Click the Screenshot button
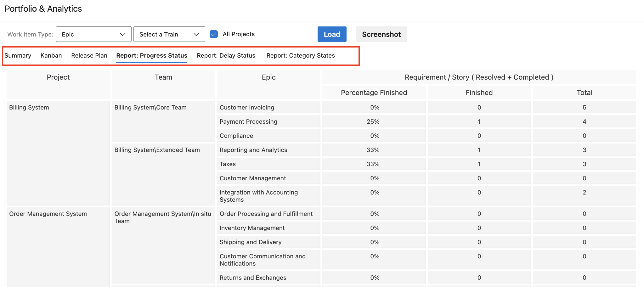Viewport: 644px width, 287px height. pos(381,34)
